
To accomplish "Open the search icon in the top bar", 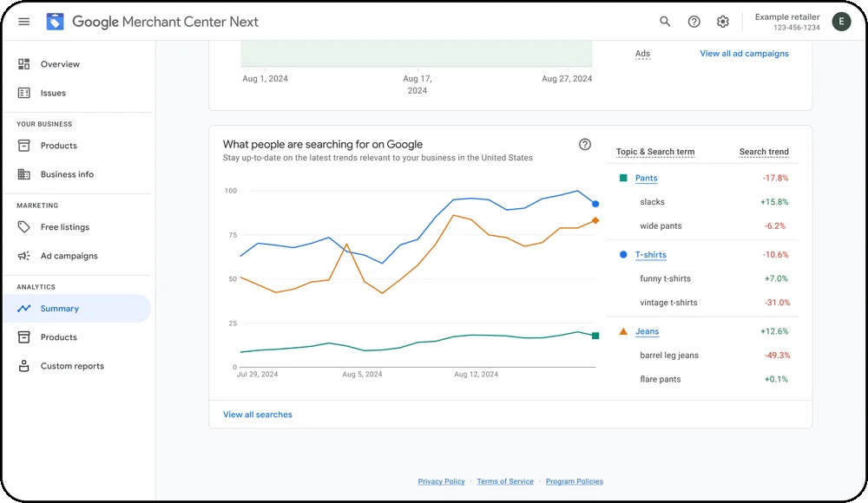I will pyautogui.click(x=664, y=21).
